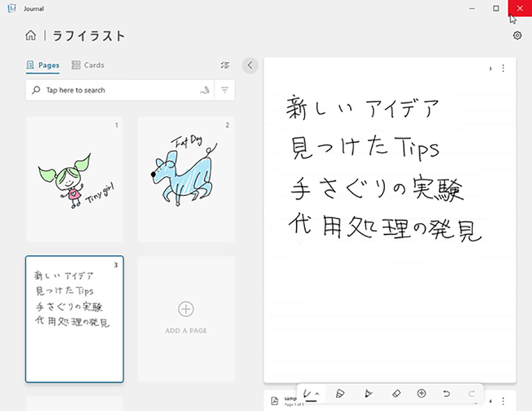Select page 3 handwriting thumbnail
This screenshot has height=411, width=532.
(74, 319)
